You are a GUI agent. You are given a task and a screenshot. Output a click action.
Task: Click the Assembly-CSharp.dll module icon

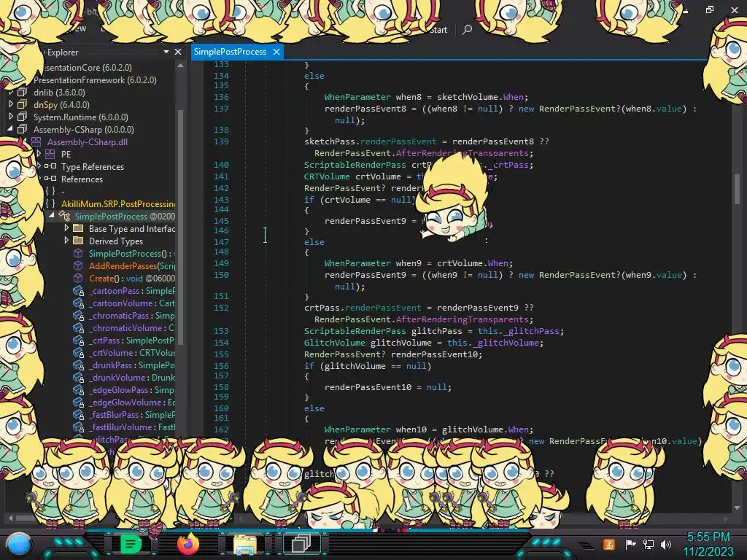click(36, 141)
